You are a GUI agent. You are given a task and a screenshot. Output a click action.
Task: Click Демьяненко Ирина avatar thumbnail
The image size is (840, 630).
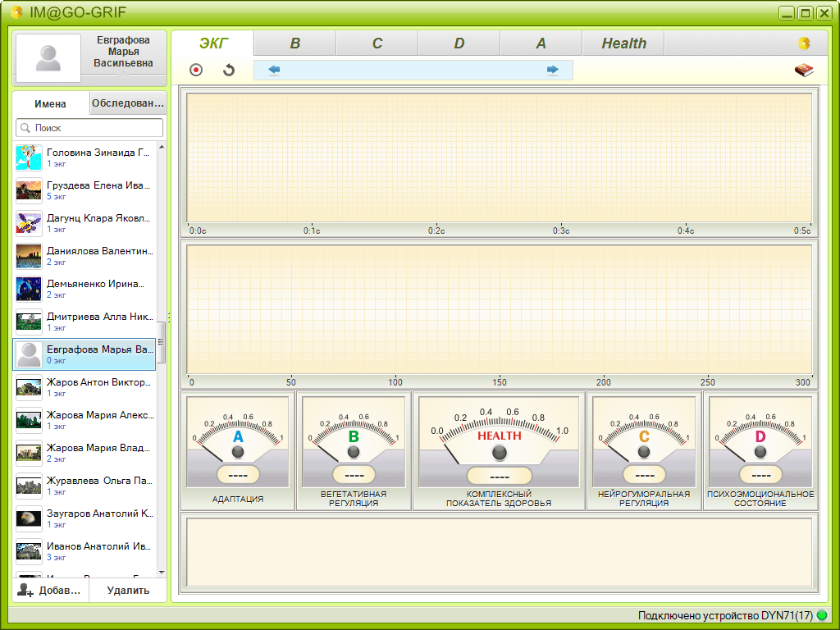pyautogui.click(x=29, y=289)
